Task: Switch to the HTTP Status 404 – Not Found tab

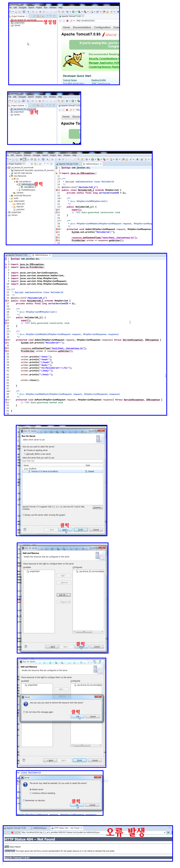Action: click(67, 828)
